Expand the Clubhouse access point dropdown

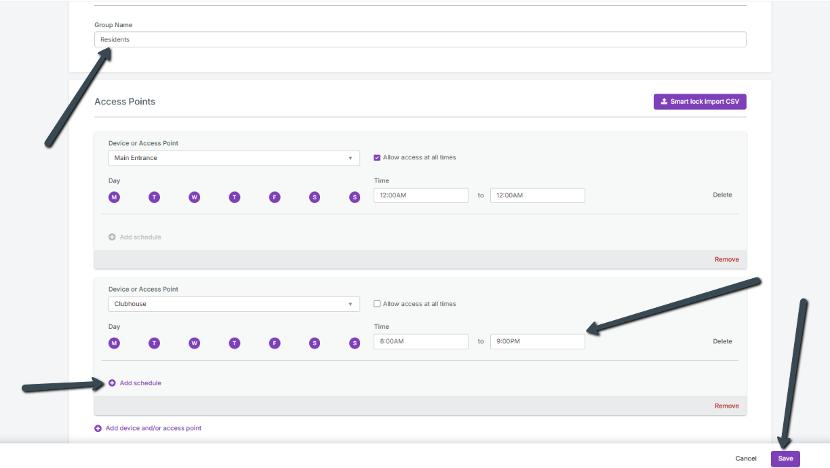233,304
